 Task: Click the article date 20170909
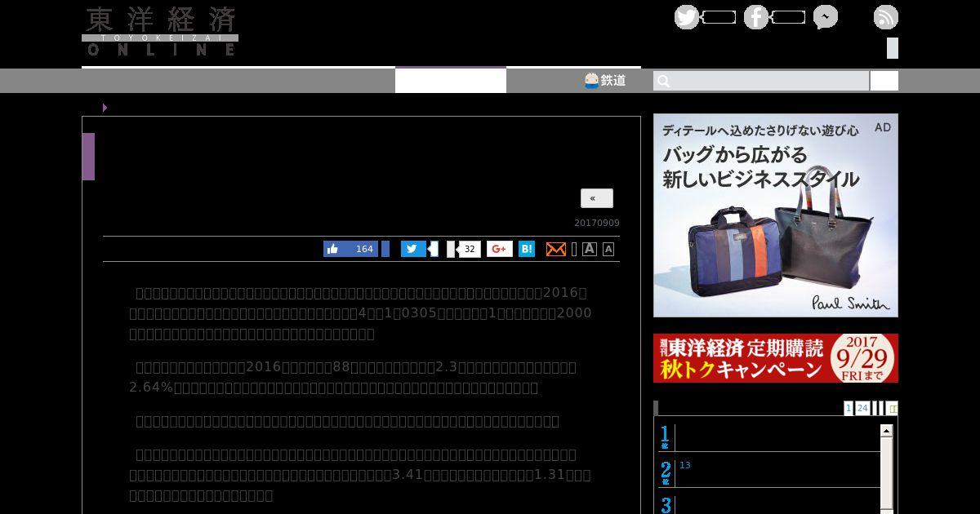click(597, 224)
